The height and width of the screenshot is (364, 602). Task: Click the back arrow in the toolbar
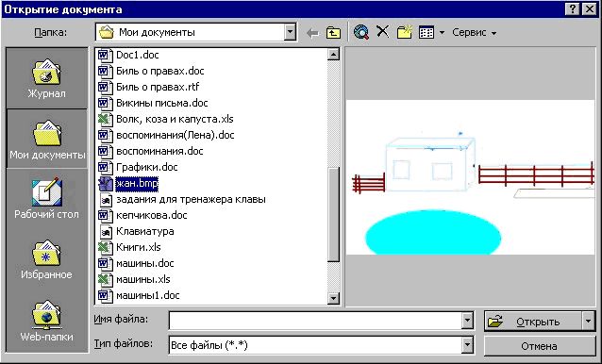point(313,33)
